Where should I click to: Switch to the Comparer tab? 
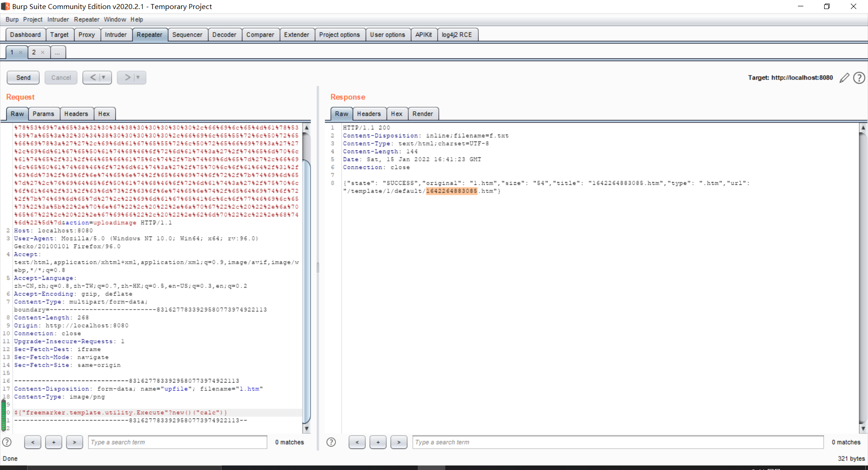260,35
